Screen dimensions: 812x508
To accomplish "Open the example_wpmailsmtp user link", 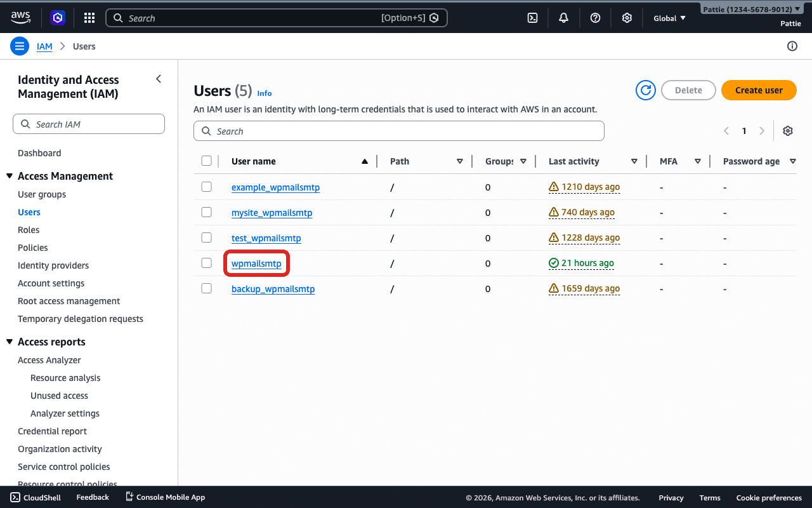I will tap(275, 187).
